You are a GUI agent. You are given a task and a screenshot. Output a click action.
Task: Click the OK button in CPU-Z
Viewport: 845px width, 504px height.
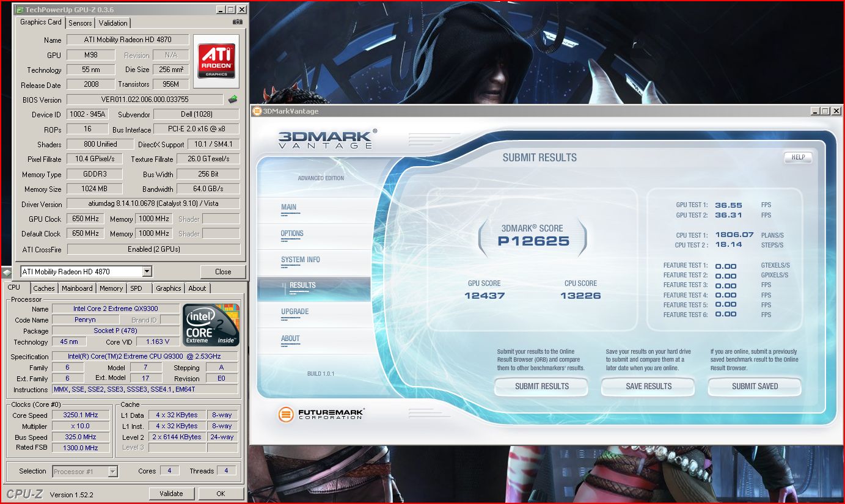221,494
